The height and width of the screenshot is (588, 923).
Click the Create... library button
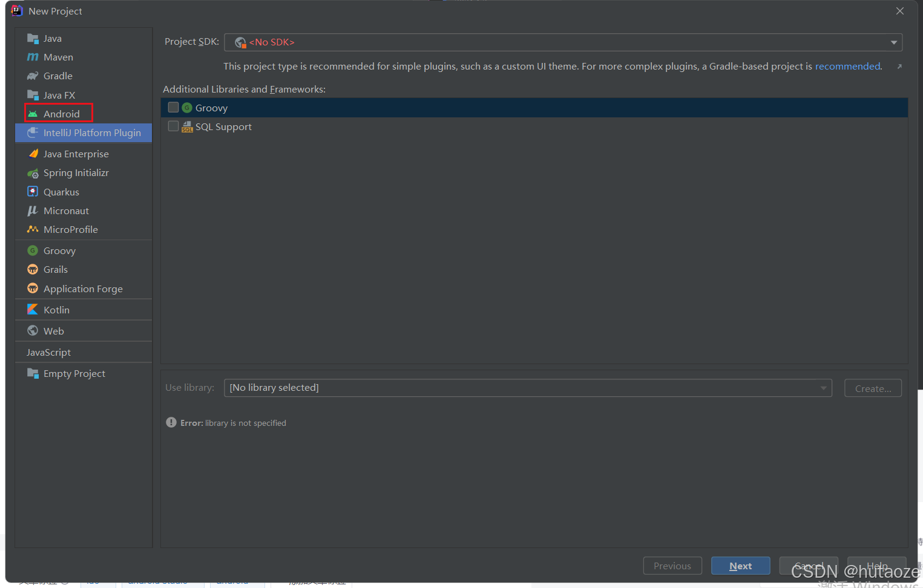(873, 388)
